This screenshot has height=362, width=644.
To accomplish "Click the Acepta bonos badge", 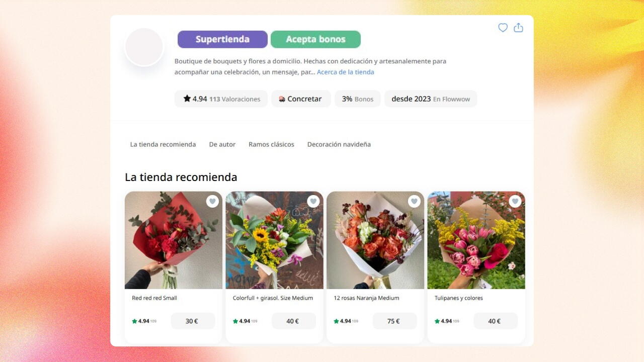I will 315,39.
